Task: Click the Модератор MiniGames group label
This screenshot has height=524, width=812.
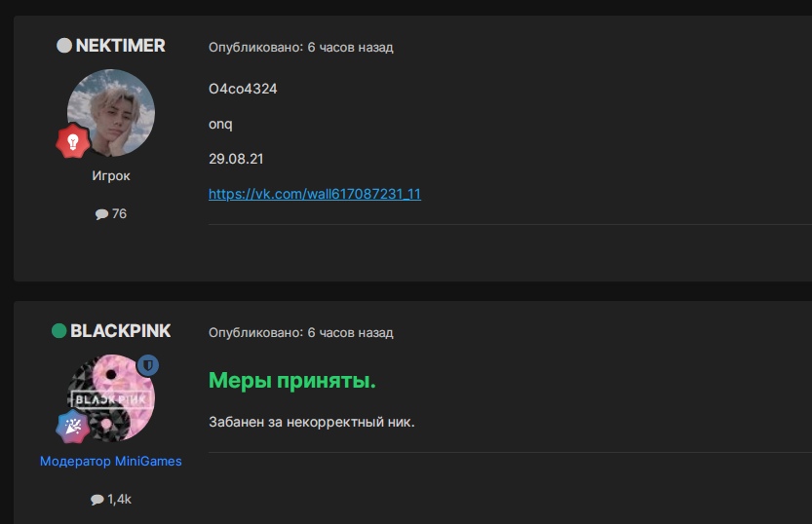Action: tap(111, 461)
